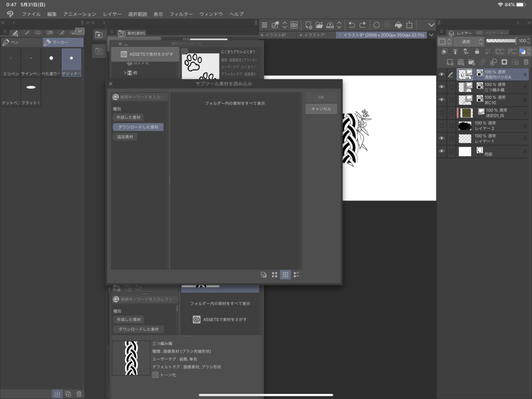The width and height of the screenshot is (532, 399).
Task: Click the Lock layer padlock icon
Action: tap(477, 52)
